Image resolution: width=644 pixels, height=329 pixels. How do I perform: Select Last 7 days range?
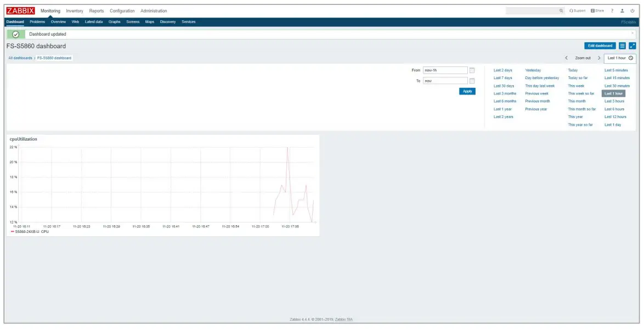click(502, 78)
